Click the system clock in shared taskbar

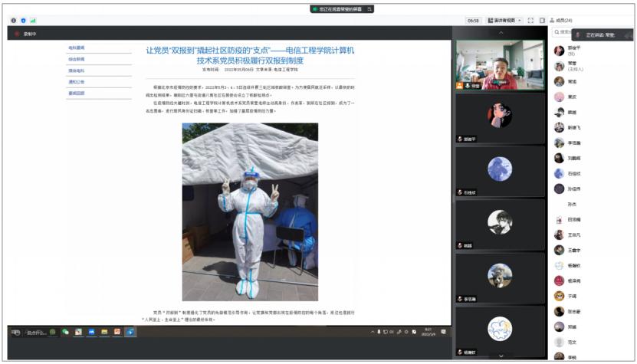(x=428, y=332)
